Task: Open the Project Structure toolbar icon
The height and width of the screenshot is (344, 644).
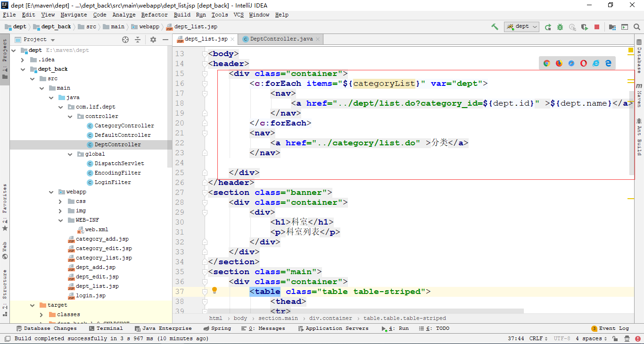Action: point(612,27)
